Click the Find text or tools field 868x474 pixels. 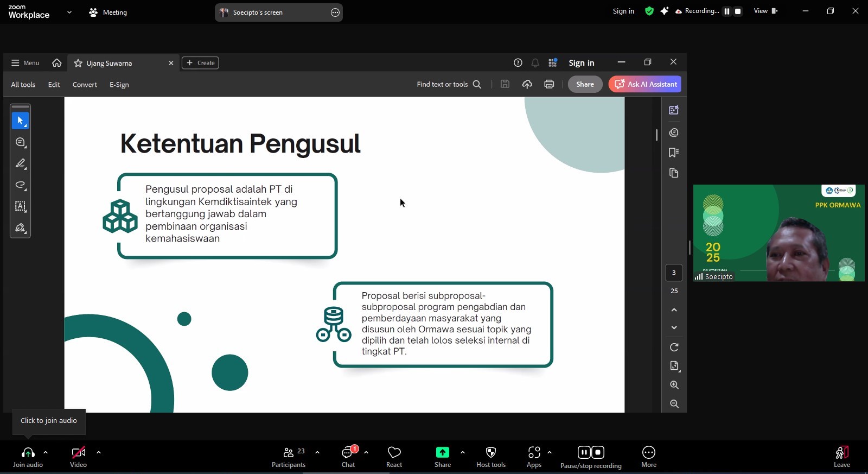point(449,84)
